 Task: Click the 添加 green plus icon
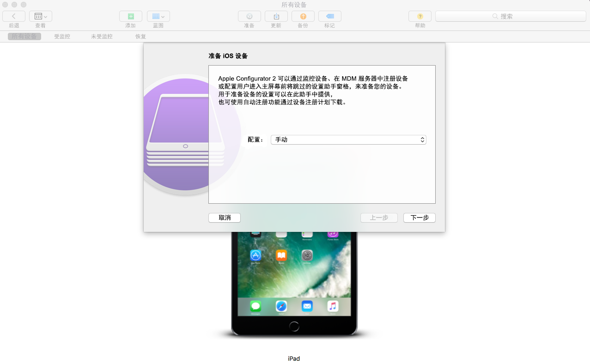pyautogui.click(x=131, y=16)
